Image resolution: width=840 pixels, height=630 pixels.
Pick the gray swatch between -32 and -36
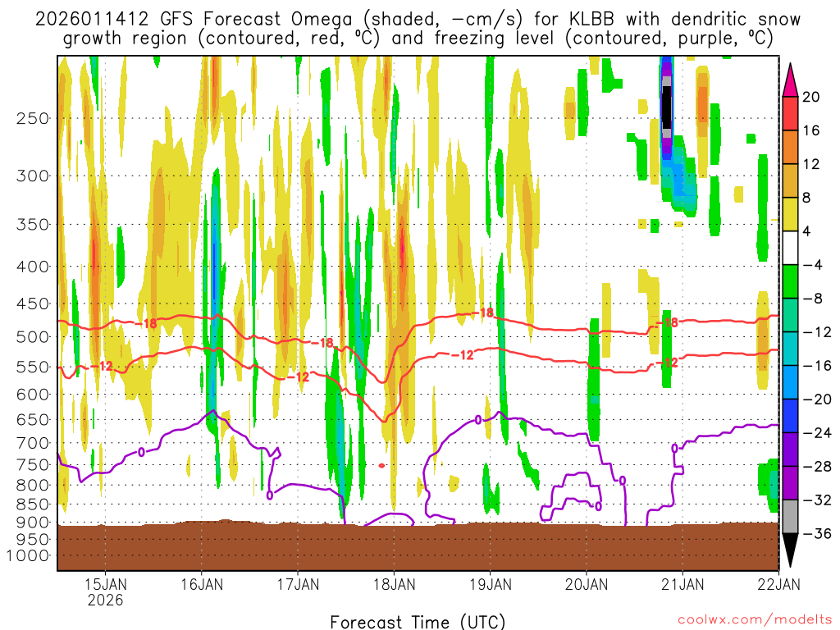coord(792,517)
